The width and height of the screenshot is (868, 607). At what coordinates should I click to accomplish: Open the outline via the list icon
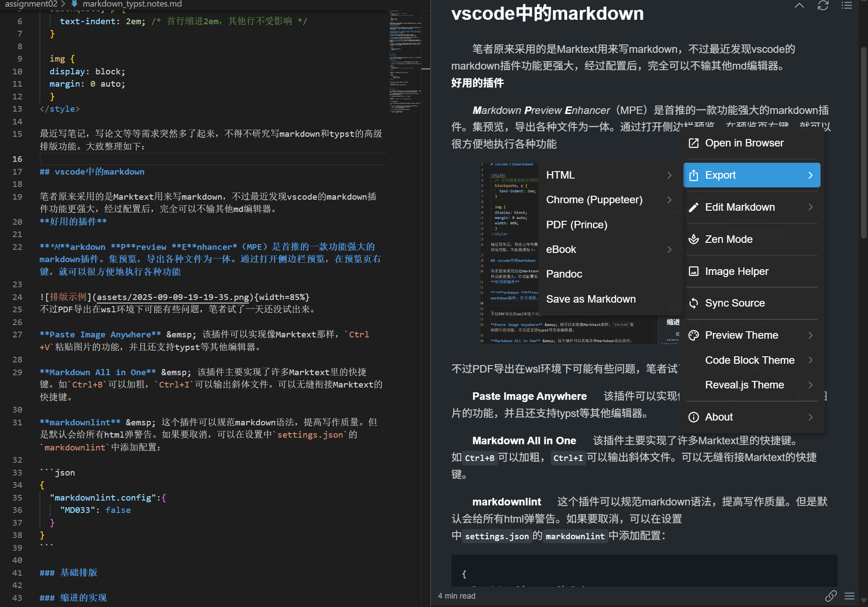coord(846,6)
